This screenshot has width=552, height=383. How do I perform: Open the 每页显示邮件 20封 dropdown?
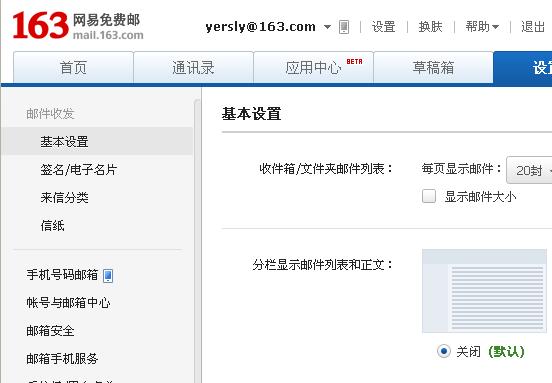tap(529, 170)
